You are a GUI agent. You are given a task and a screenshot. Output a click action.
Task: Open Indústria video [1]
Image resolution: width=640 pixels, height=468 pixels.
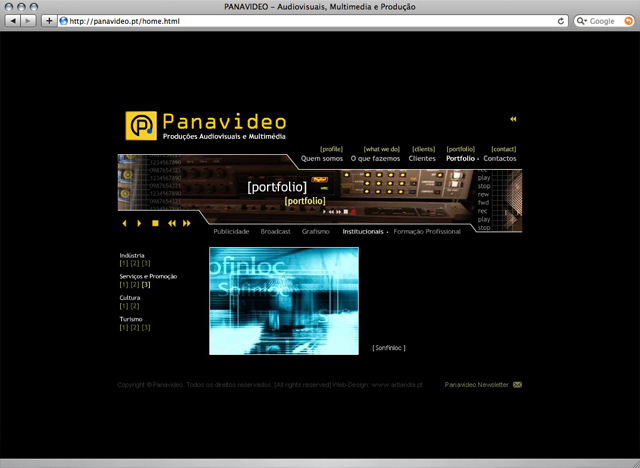click(x=124, y=264)
